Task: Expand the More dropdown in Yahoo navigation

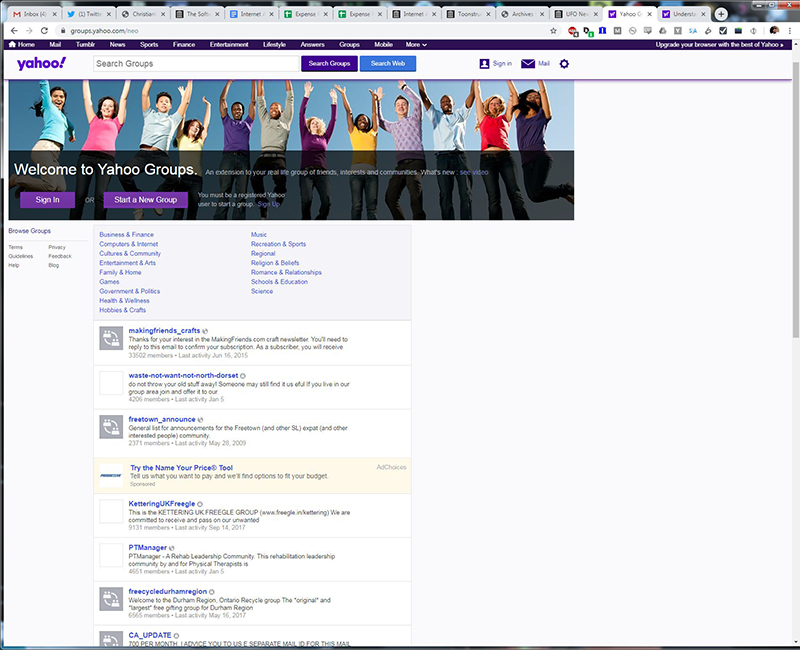Action: 416,45
